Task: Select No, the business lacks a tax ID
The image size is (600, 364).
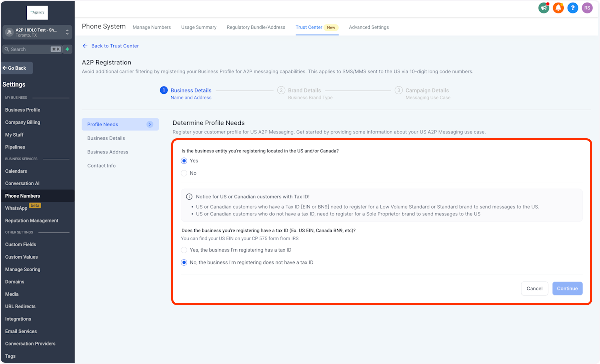Action: 184,263
